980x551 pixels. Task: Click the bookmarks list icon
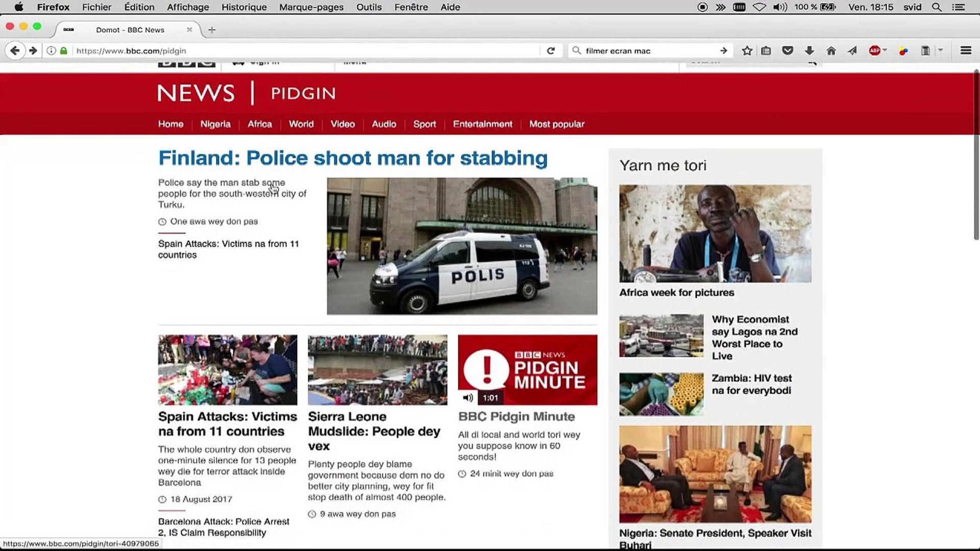(x=766, y=51)
